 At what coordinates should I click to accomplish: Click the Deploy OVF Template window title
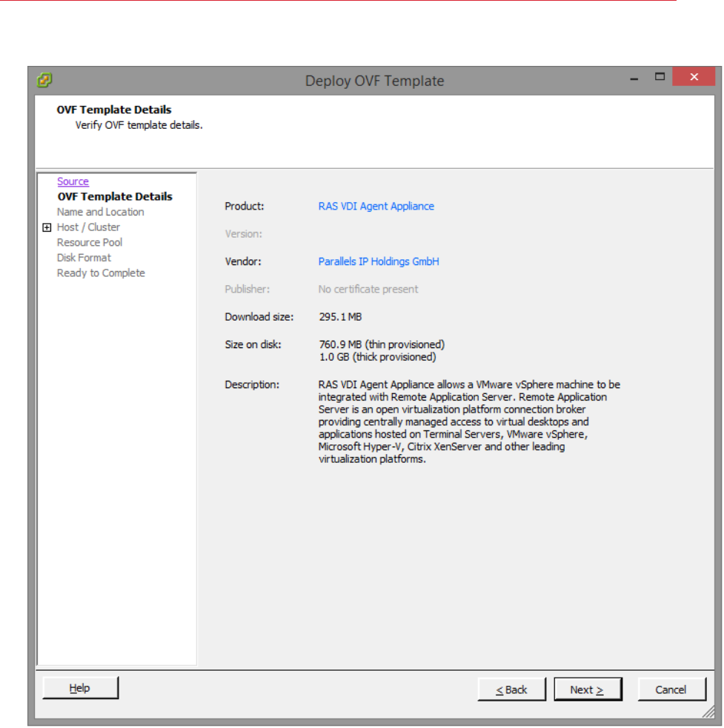click(x=374, y=81)
